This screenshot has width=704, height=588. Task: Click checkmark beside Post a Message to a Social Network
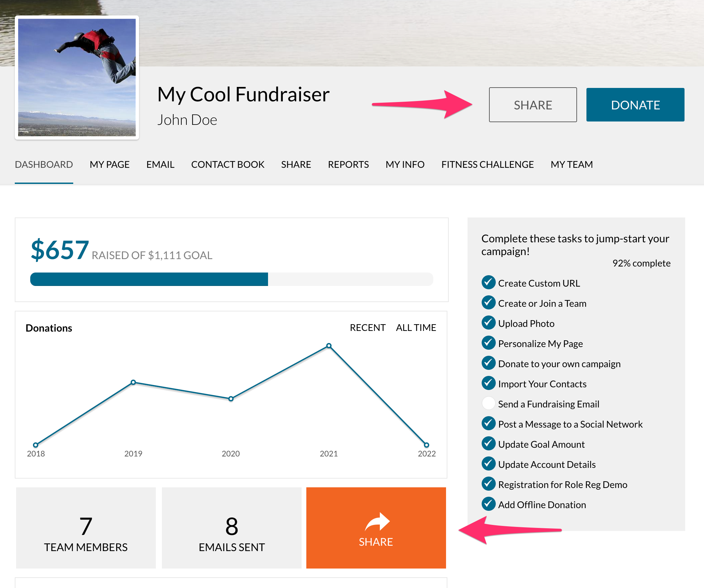[x=488, y=424]
